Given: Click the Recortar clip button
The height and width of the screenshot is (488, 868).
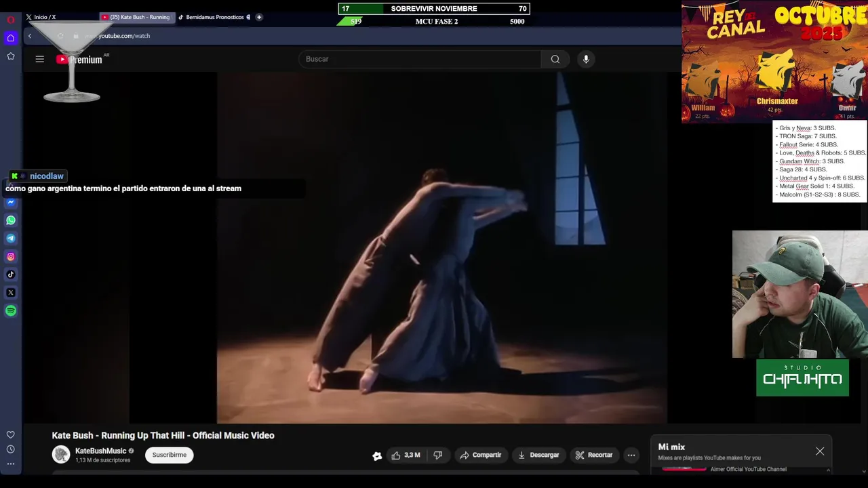Looking at the screenshot, I should click(594, 455).
